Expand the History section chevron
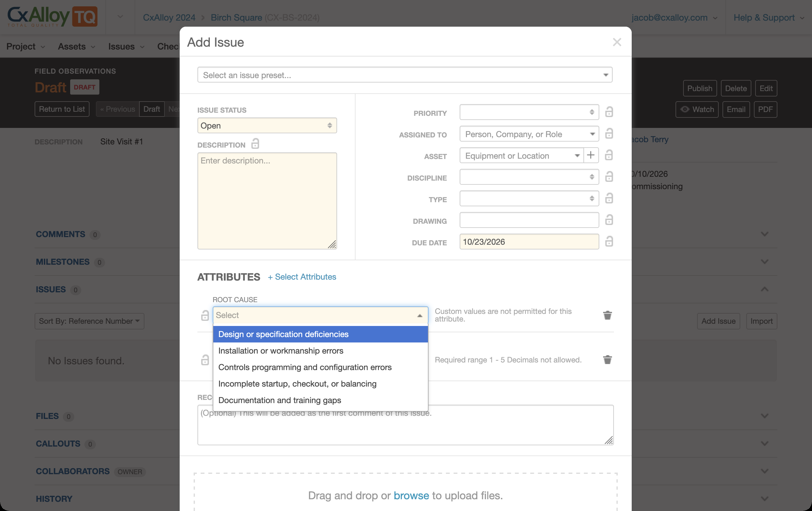Image resolution: width=812 pixels, height=511 pixels. click(764, 499)
